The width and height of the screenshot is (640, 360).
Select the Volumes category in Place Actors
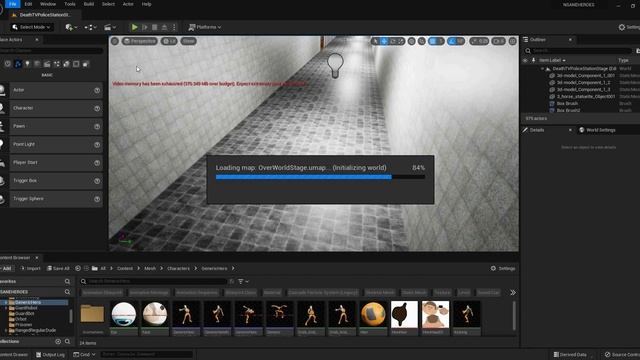coord(76,64)
